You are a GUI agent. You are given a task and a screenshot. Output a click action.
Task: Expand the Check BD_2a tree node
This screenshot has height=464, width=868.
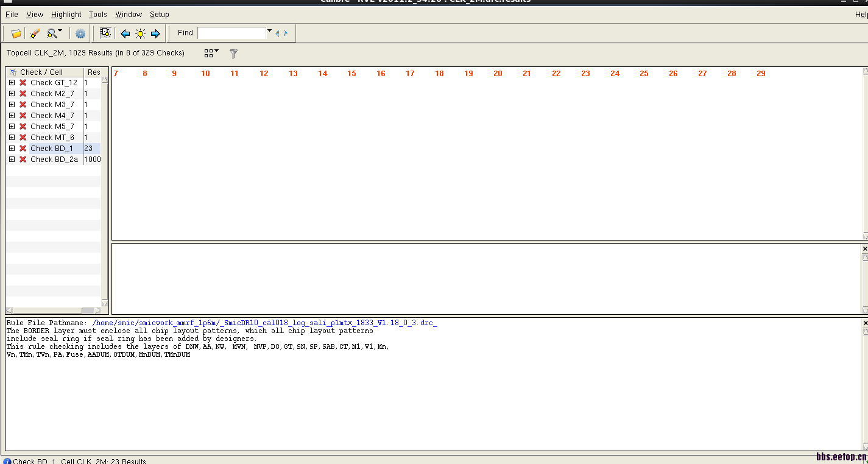(x=12, y=160)
